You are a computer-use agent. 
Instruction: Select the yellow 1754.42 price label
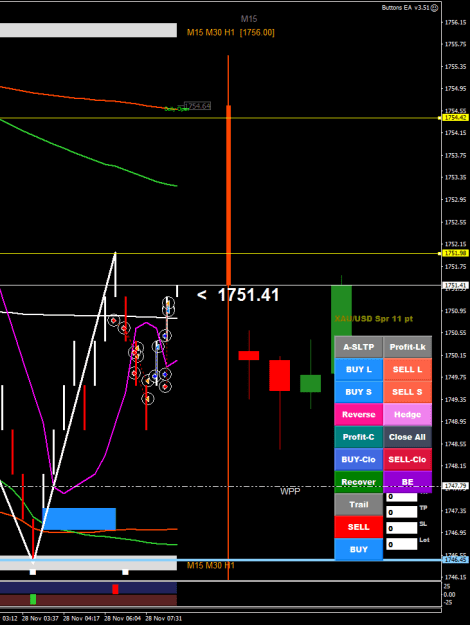pyautogui.click(x=455, y=118)
